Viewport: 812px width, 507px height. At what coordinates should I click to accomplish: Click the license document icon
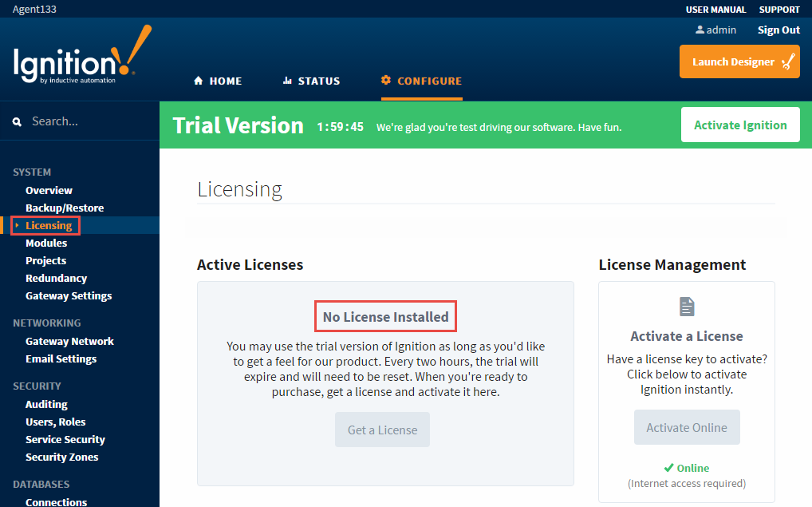687,307
